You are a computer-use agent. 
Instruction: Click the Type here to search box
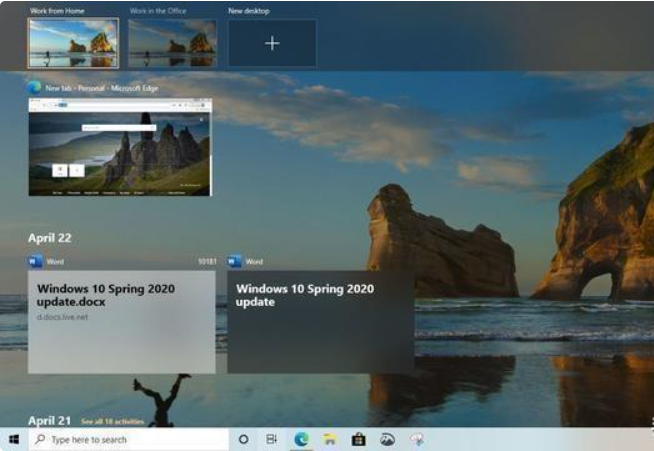point(129,439)
